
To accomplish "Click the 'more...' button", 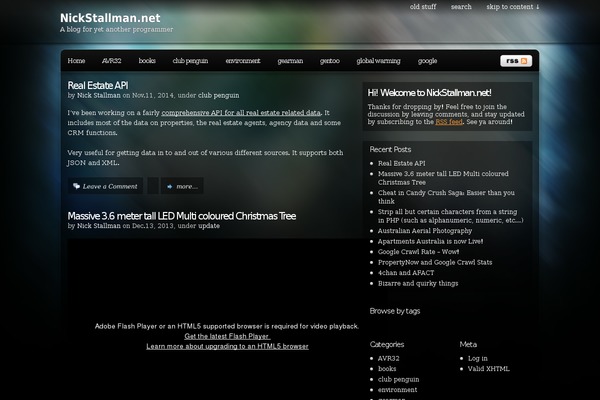I will 182,186.
